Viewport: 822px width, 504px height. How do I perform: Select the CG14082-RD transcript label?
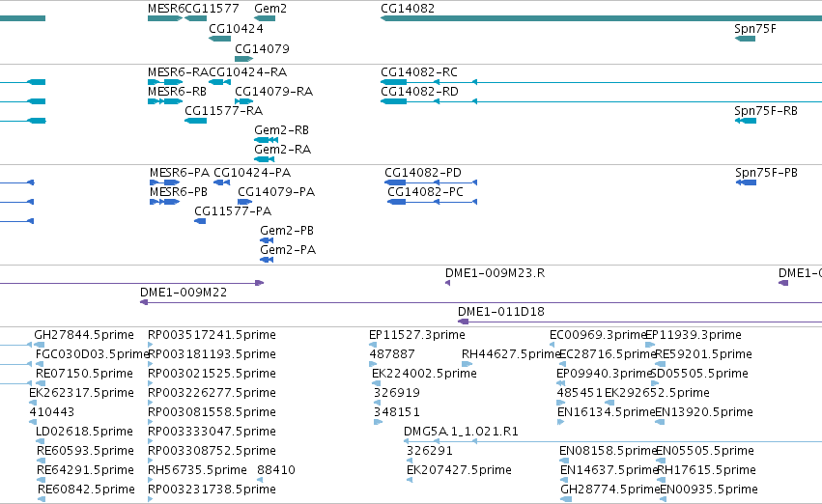tap(419, 91)
